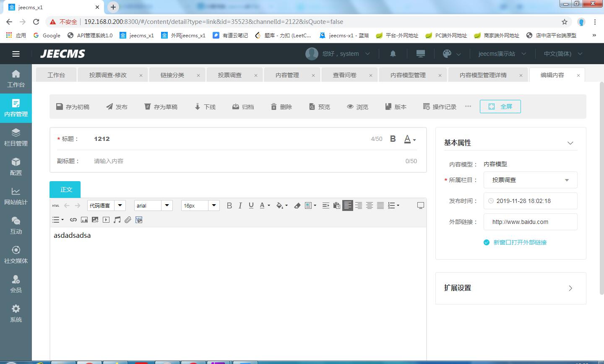Expand the 扩展设置 section
The width and height of the screenshot is (604, 364).
pos(570,288)
